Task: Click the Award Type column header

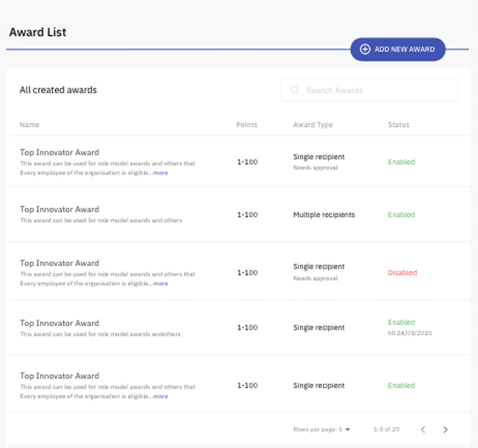Action: (313, 125)
